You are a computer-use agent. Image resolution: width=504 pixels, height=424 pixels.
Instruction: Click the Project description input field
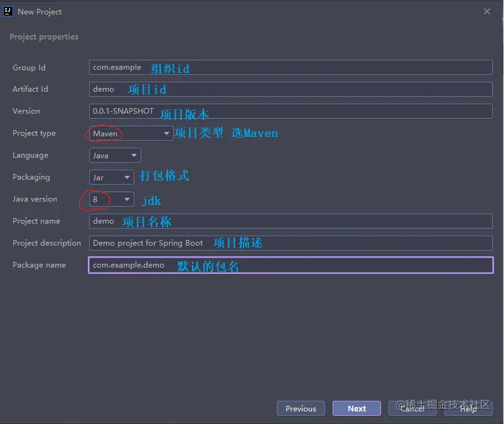(291, 243)
